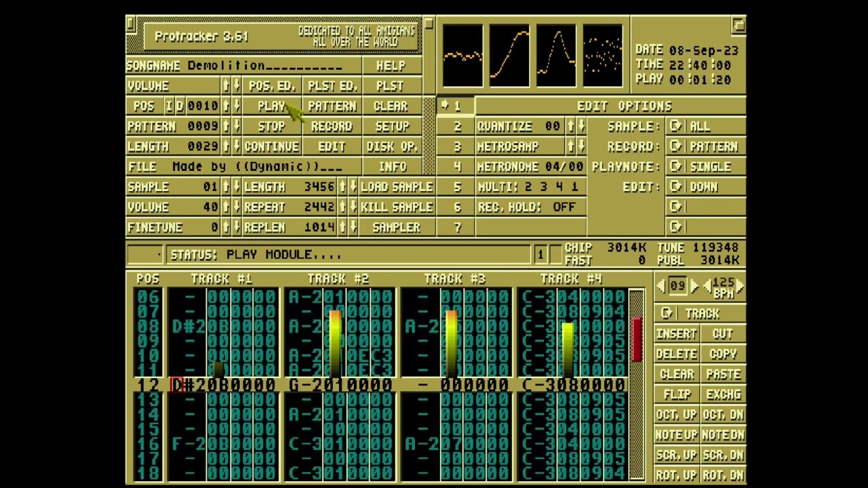Click the PLAY button

click(x=271, y=106)
